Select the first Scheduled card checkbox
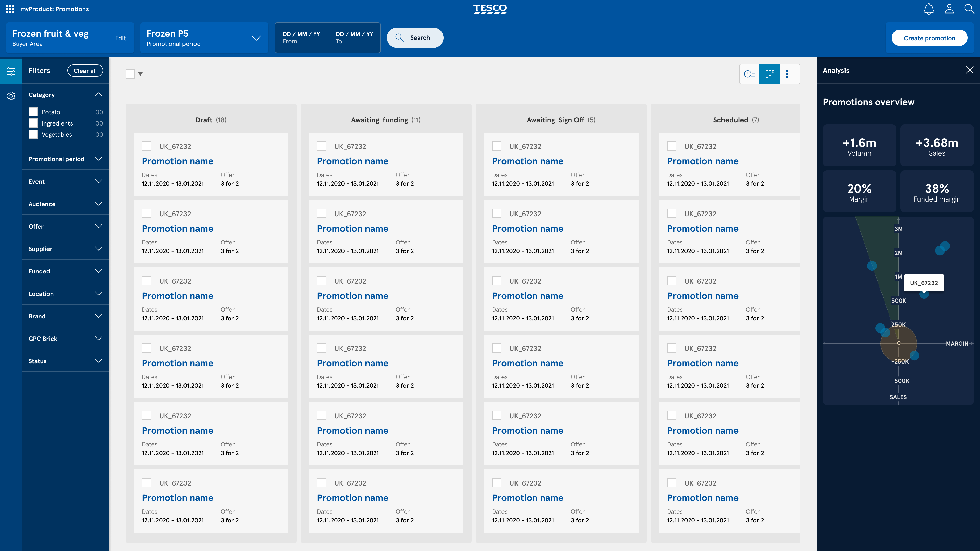Image resolution: width=980 pixels, height=551 pixels. 671,146
